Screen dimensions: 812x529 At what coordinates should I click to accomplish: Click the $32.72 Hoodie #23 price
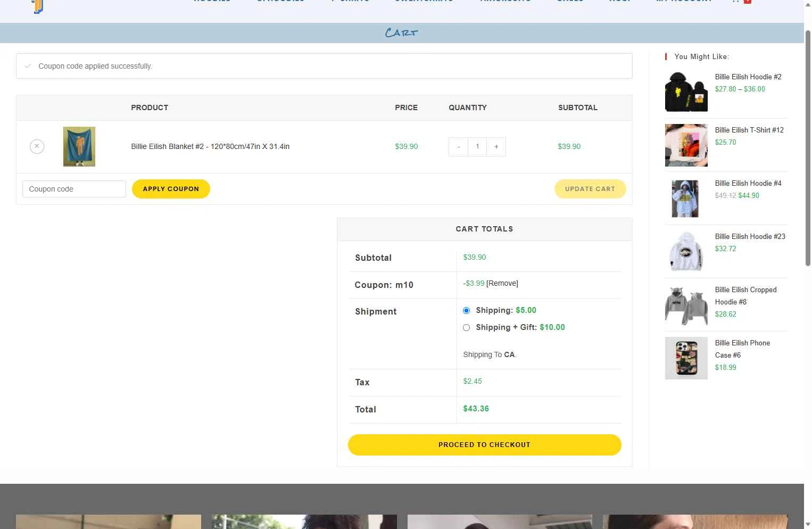pos(726,249)
